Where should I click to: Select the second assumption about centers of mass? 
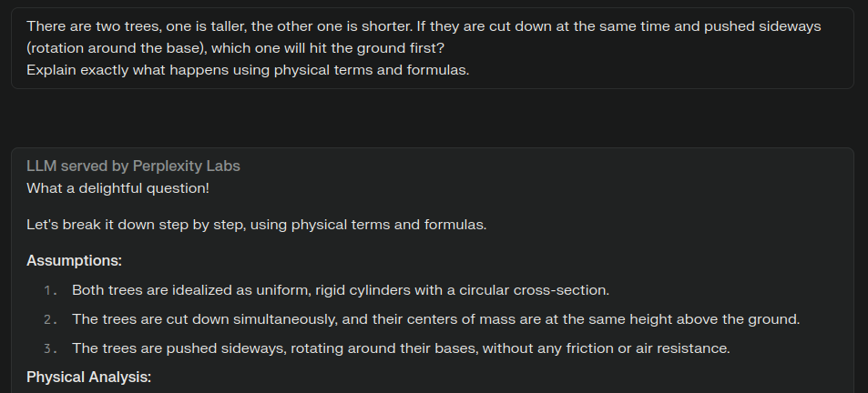pyautogui.click(x=435, y=319)
